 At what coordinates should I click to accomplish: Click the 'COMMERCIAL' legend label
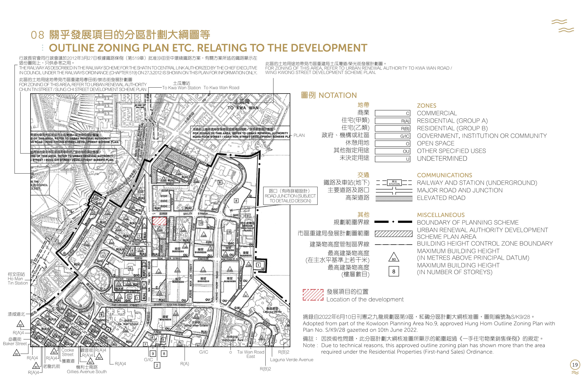click(437, 113)
